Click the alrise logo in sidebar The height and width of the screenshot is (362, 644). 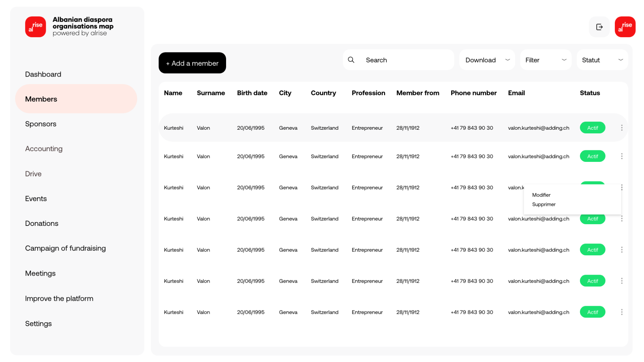36,27
